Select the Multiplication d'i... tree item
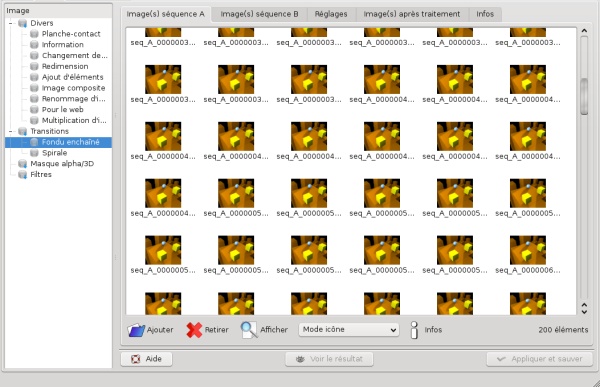The image size is (600, 387). coord(74,120)
